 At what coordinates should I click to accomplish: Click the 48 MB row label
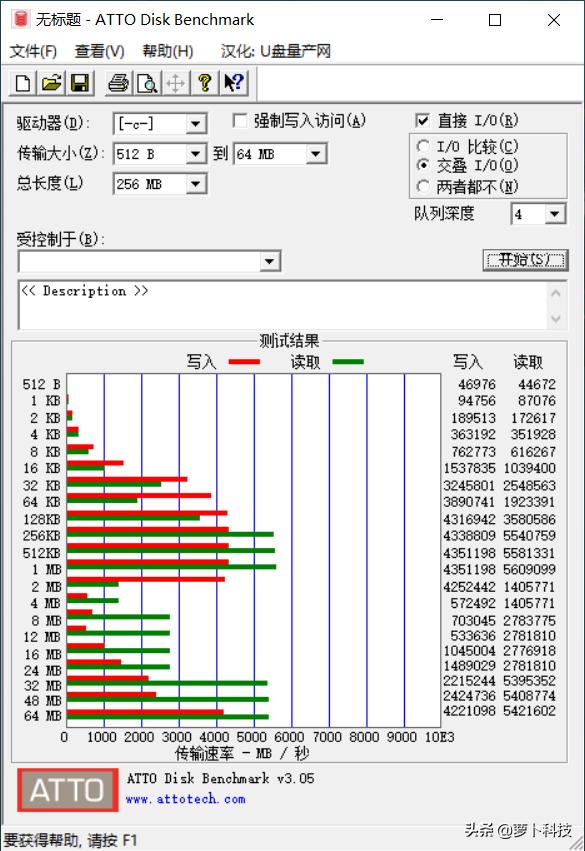[x=42, y=701]
